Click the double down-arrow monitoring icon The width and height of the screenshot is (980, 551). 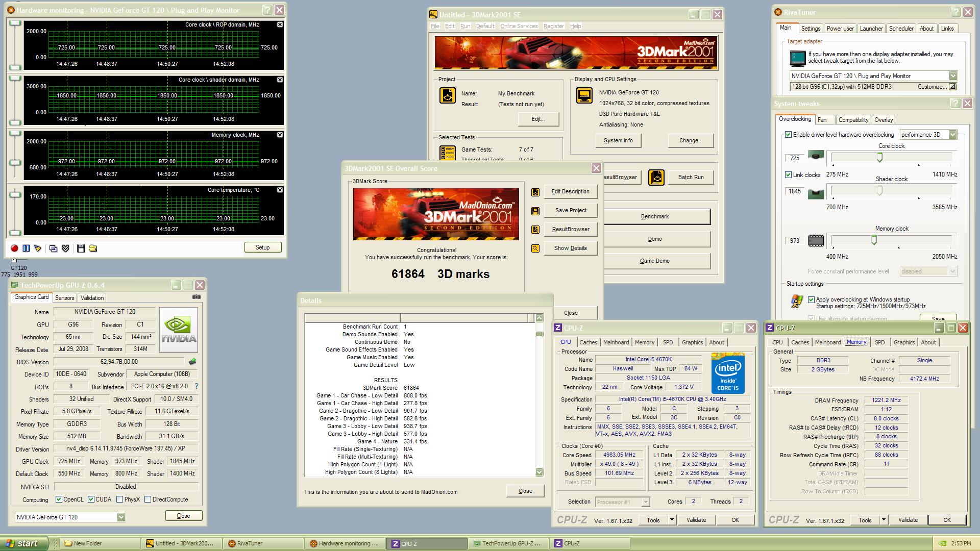65,248
